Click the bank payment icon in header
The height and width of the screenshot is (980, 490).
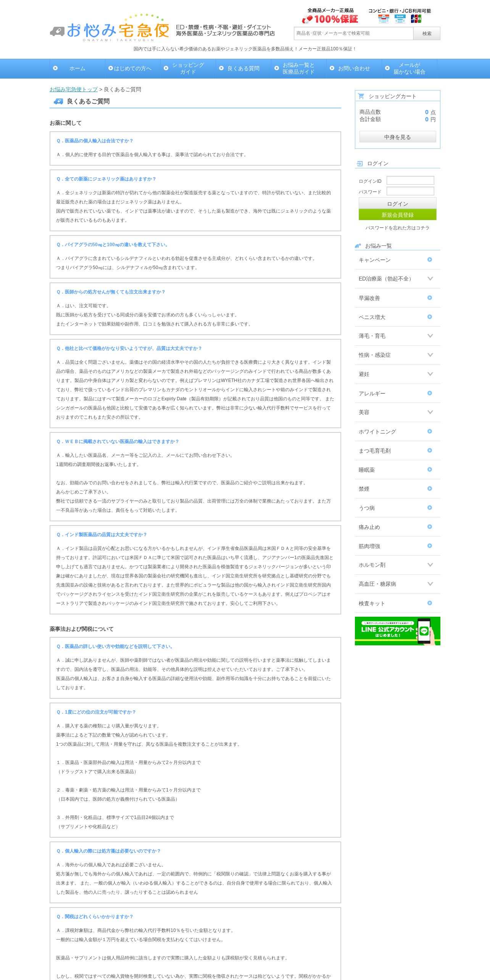point(400,19)
